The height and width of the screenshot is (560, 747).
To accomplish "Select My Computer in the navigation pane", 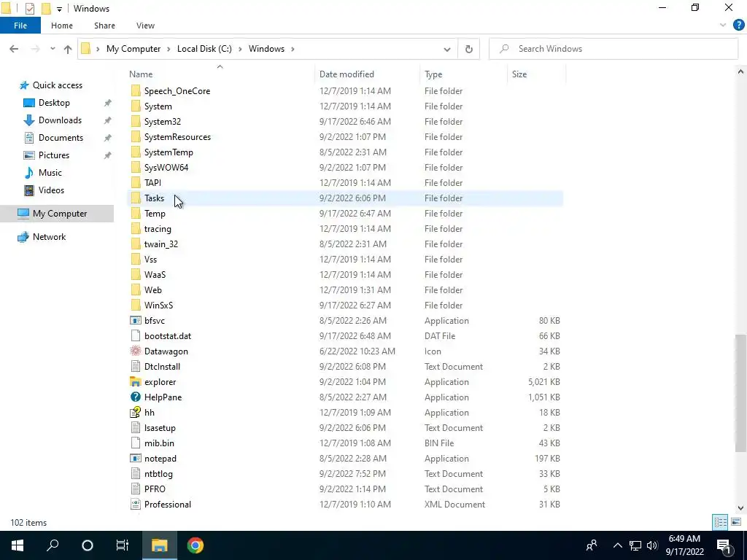I will (57, 214).
